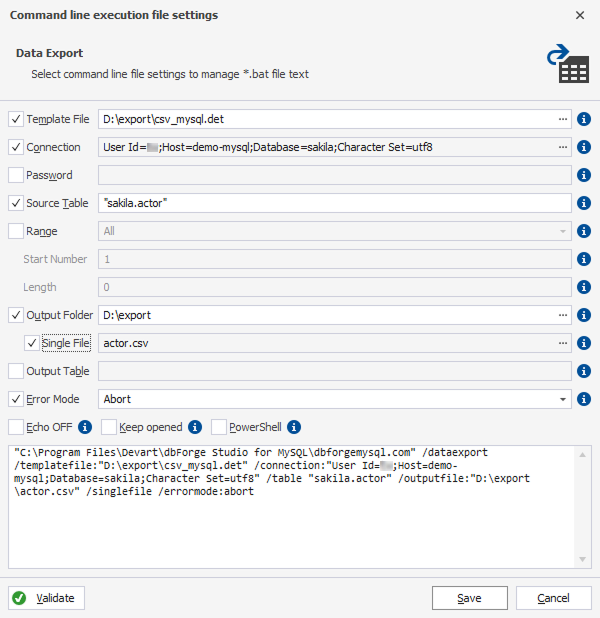Image resolution: width=600 pixels, height=618 pixels.
Task: View info icon for Output Table
Action: click(x=584, y=371)
